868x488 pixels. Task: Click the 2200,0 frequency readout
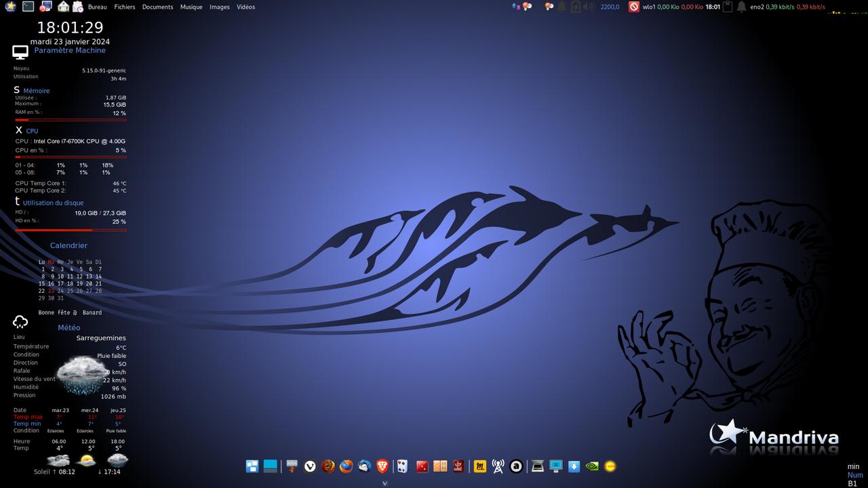point(610,7)
